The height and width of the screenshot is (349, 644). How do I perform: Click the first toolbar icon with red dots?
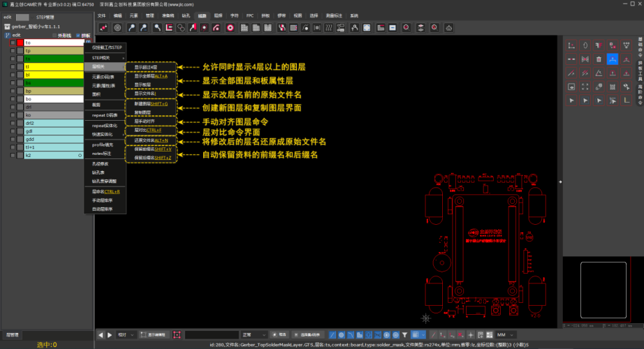point(103,28)
